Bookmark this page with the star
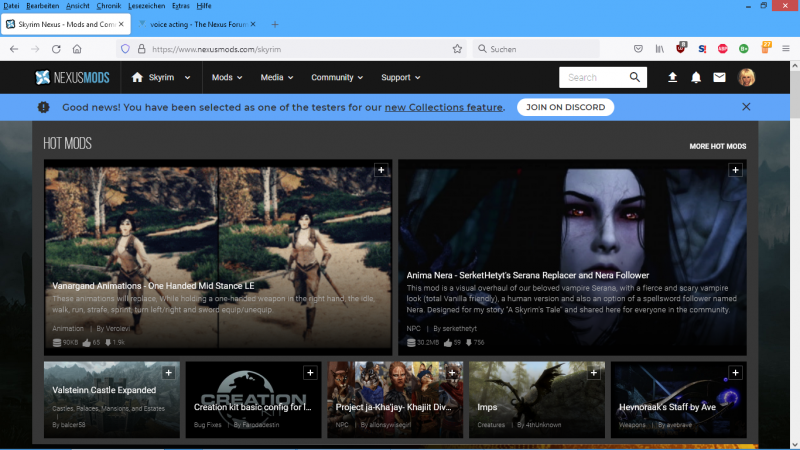800x450 pixels. click(457, 49)
